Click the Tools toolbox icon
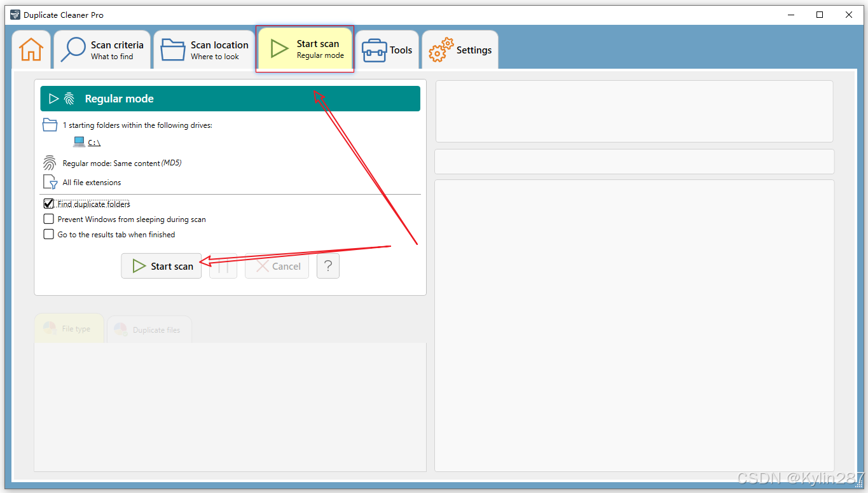 pos(374,50)
